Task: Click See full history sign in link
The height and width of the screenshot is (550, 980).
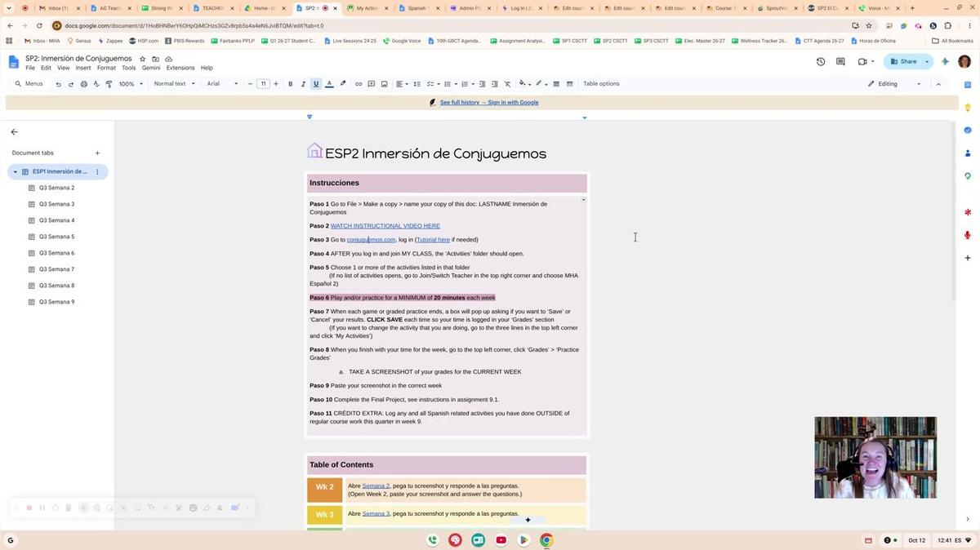Action: pyautogui.click(x=489, y=103)
